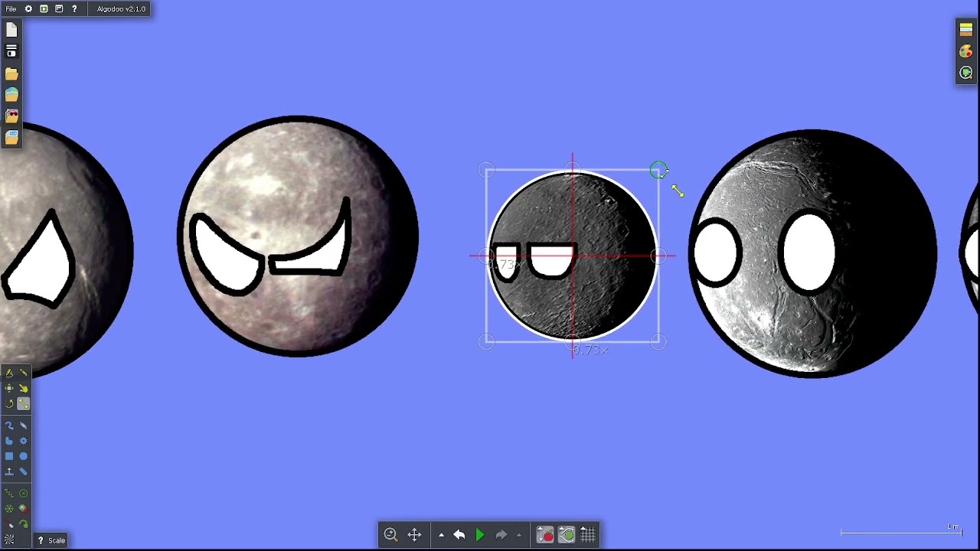The height and width of the screenshot is (551, 980).
Task: Open the materials panel icon at top right
Action: pyautogui.click(x=966, y=30)
